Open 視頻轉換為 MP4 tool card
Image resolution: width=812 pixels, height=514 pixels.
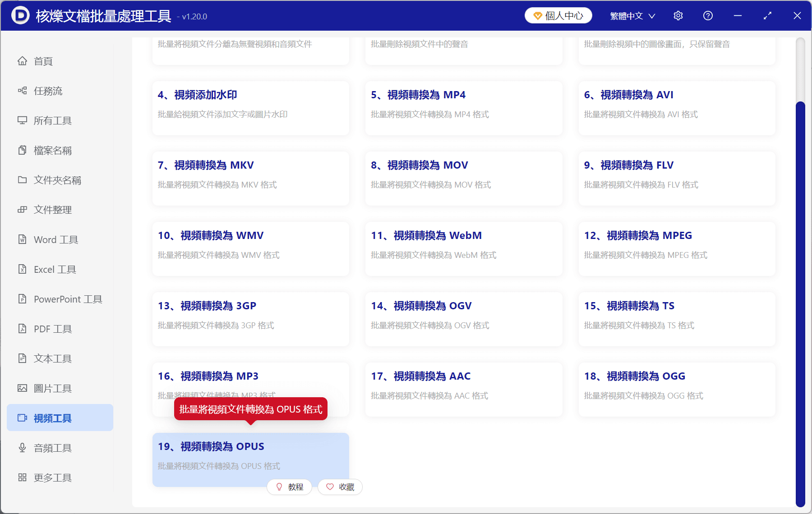464,108
